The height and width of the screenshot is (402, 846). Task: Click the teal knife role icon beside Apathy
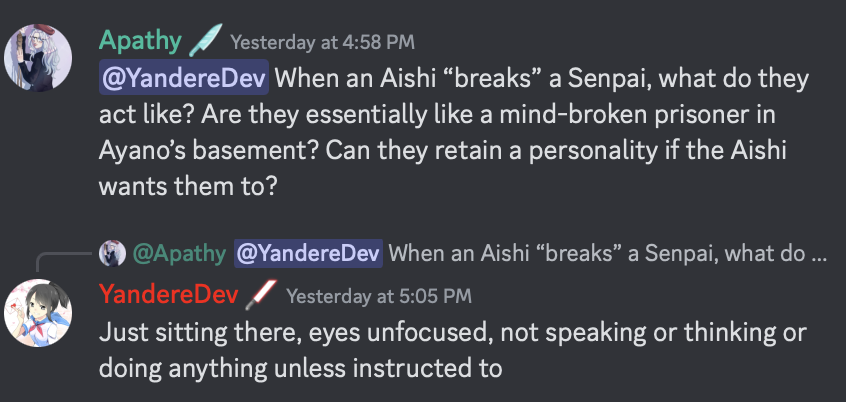(x=205, y=41)
